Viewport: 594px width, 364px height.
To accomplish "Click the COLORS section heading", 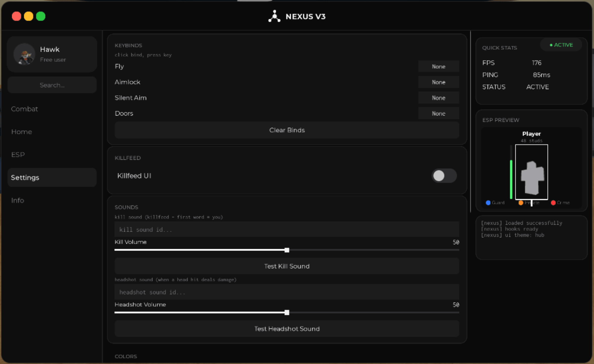I will pos(126,356).
